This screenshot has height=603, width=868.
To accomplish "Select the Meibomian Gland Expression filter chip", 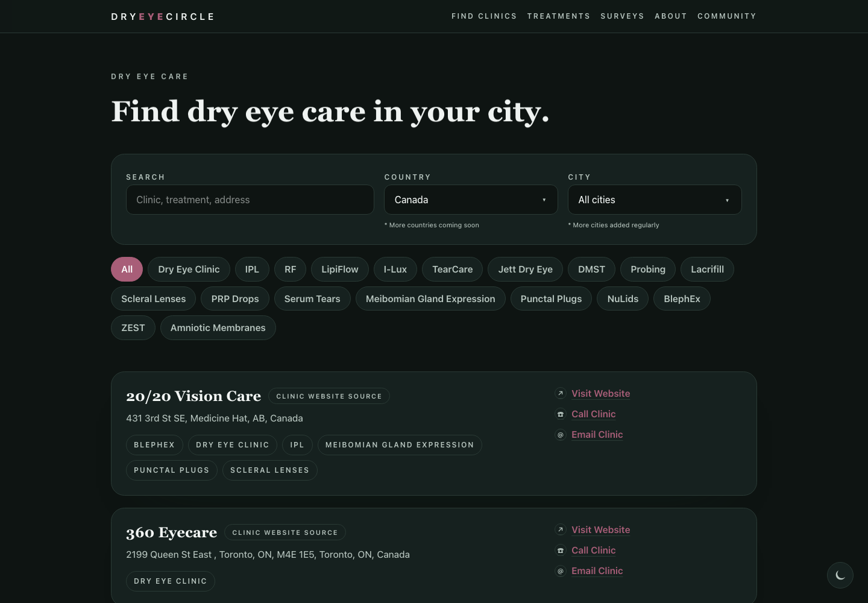I will [x=430, y=298].
